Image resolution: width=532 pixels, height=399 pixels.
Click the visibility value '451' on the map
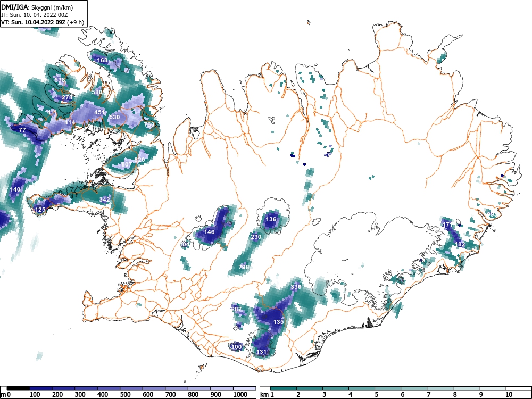point(99,112)
